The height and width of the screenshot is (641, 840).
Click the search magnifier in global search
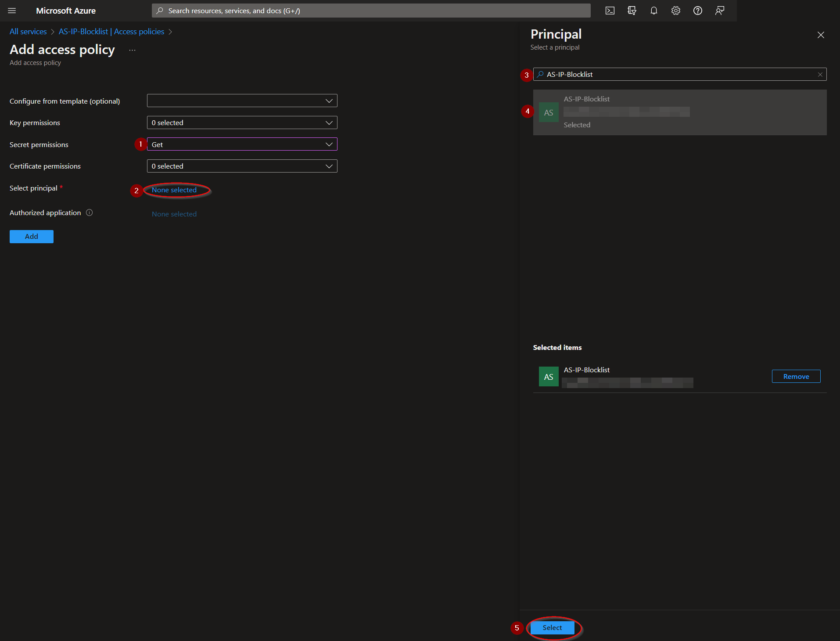tap(160, 11)
